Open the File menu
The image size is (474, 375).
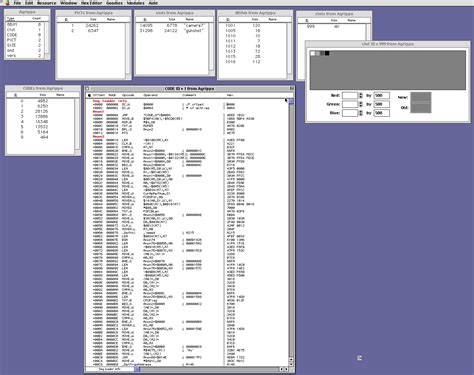[x=17, y=3]
